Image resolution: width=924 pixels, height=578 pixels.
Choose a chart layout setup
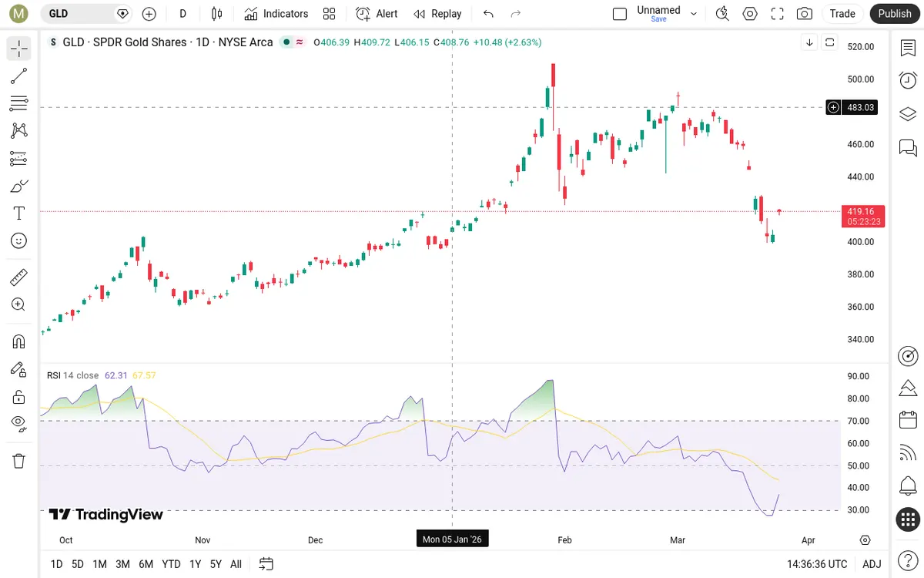(620, 14)
